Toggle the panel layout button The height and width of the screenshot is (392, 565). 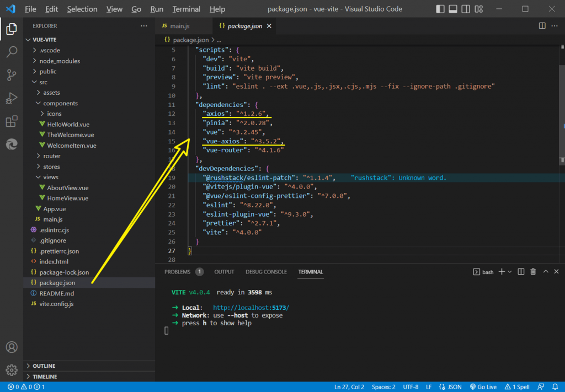(x=453, y=9)
